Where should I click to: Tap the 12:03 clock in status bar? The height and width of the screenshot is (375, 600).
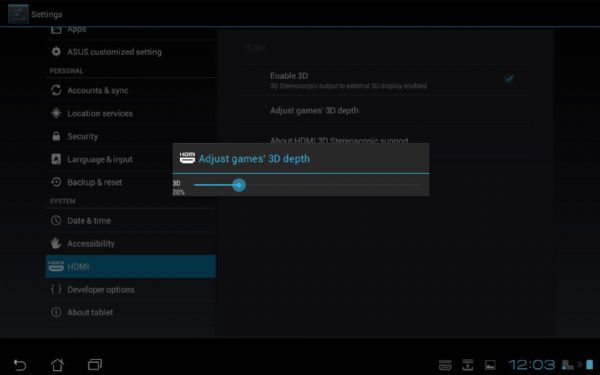pos(532,365)
